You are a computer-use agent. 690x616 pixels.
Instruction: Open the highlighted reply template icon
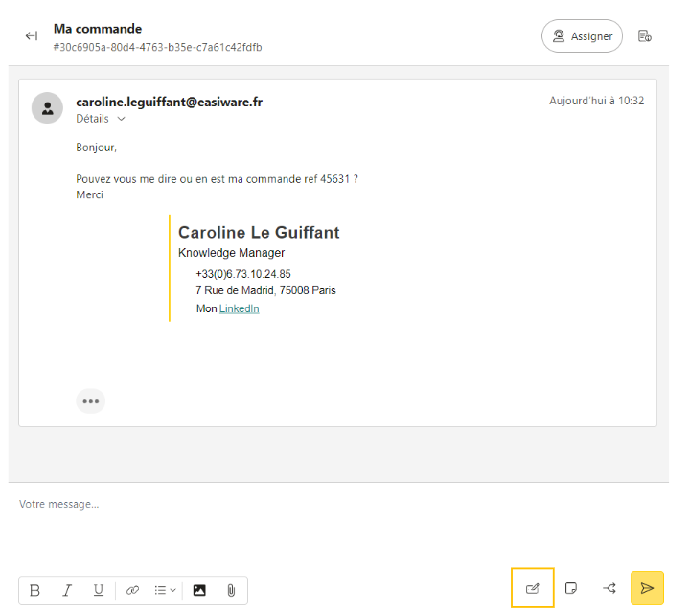tap(533, 588)
